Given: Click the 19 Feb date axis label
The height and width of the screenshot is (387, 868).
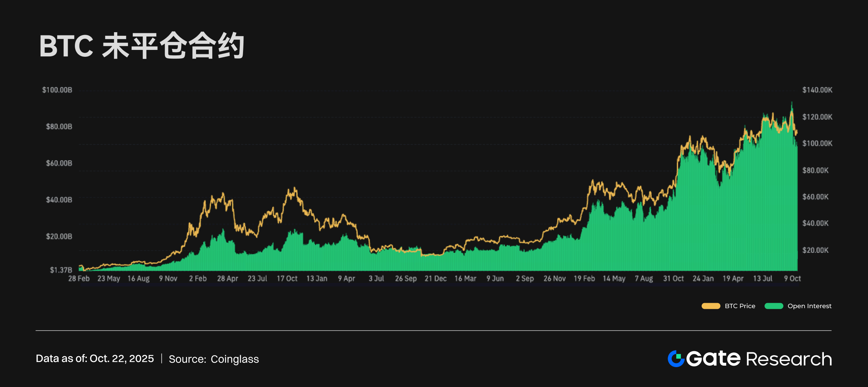Looking at the screenshot, I should coord(584,278).
